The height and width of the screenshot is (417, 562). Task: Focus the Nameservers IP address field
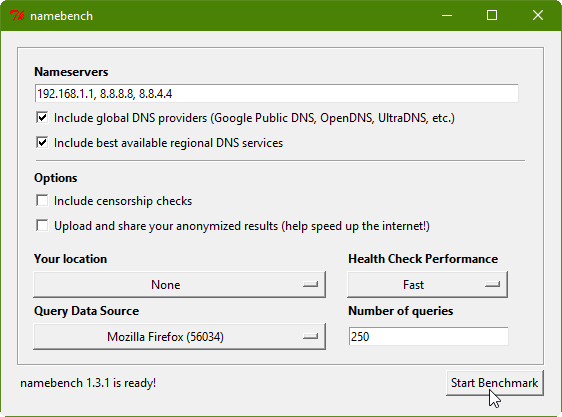[x=277, y=94]
